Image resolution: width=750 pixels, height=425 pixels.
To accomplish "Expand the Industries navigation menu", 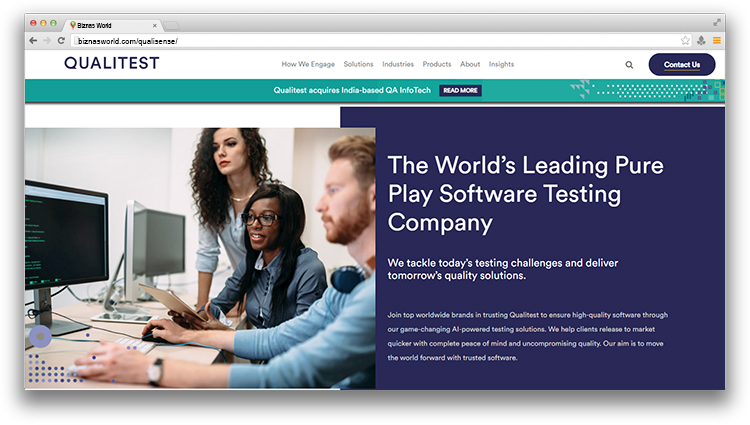I will click(398, 64).
